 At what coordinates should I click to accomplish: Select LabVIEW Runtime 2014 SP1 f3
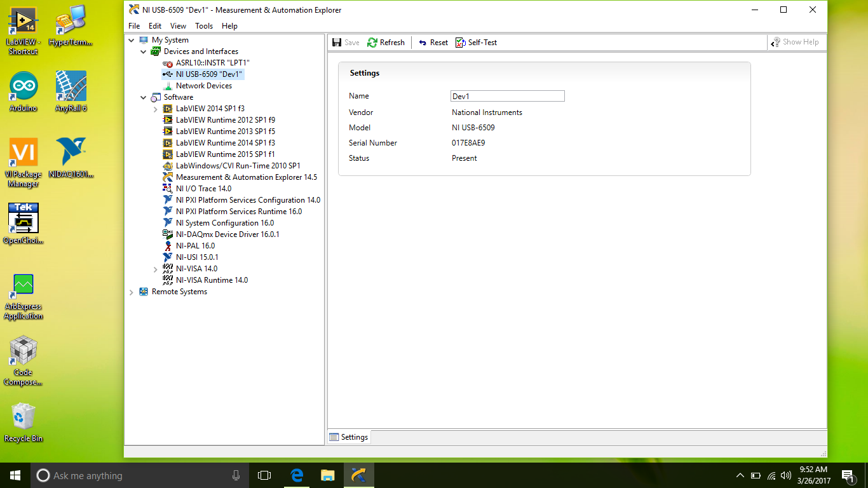226,143
